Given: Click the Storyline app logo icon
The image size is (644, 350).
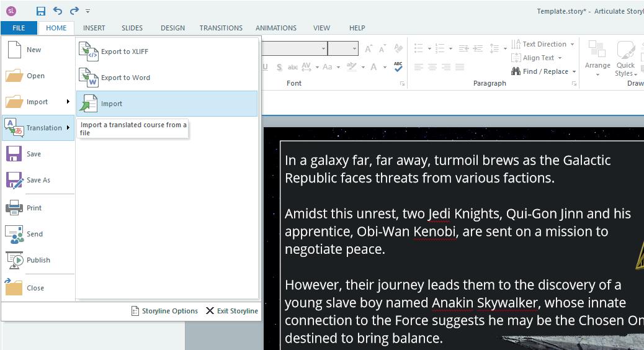Looking at the screenshot, I should tap(11, 11).
